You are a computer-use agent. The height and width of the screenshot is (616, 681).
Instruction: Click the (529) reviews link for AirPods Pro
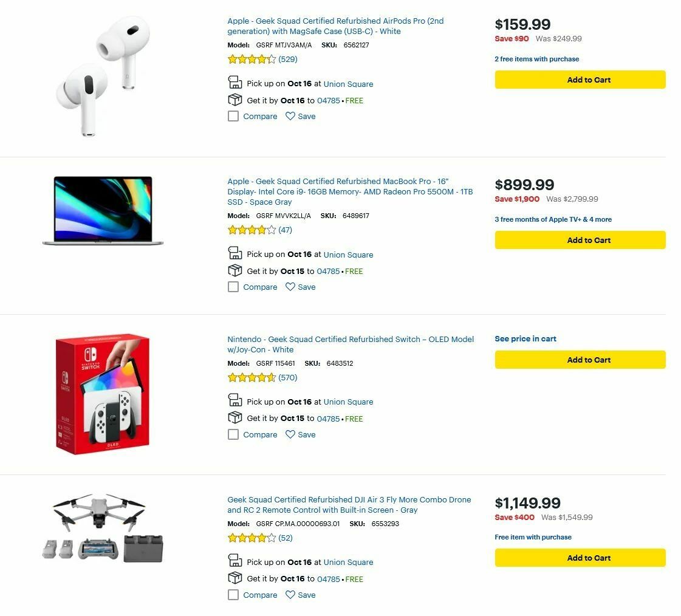[288, 59]
